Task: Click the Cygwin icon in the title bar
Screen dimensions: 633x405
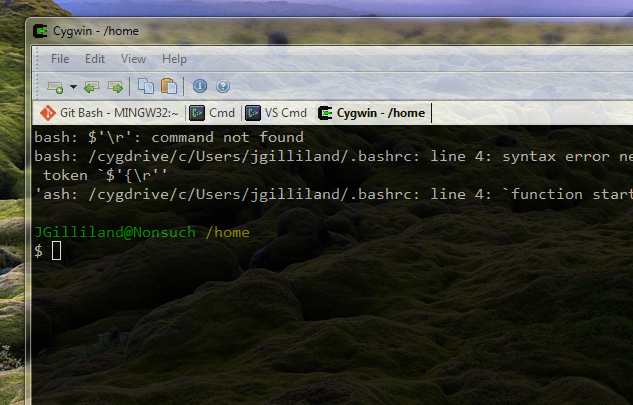Action: pyautogui.click(x=40, y=31)
